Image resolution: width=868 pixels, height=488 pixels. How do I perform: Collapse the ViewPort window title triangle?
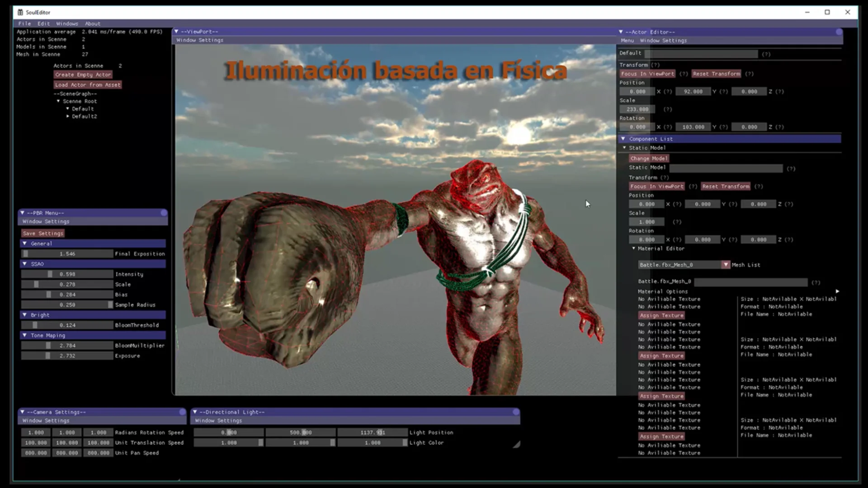click(x=176, y=32)
